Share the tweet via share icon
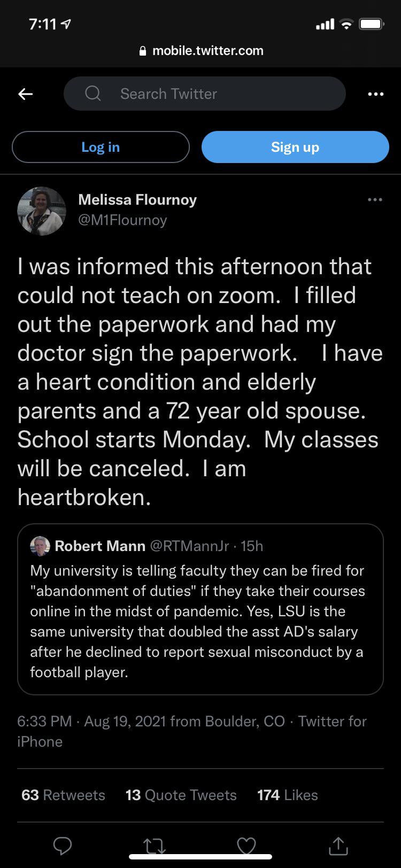Image resolution: width=401 pixels, height=868 pixels. 337,846
